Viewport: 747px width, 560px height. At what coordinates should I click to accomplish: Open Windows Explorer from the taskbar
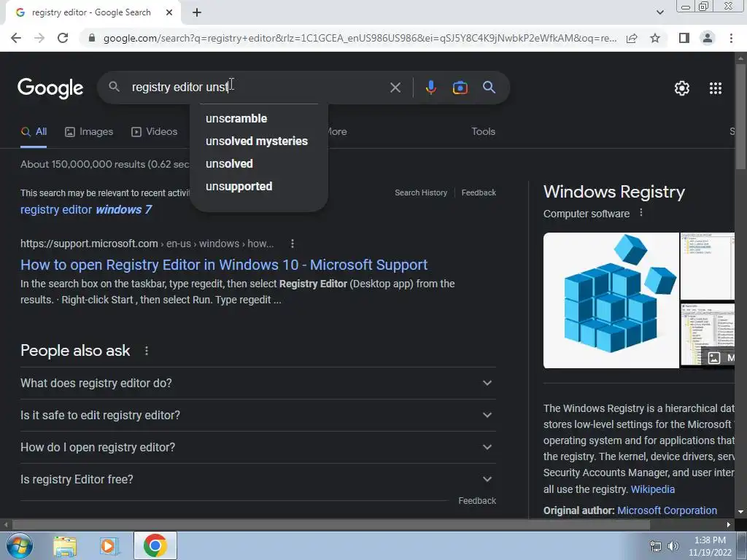click(65, 546)
